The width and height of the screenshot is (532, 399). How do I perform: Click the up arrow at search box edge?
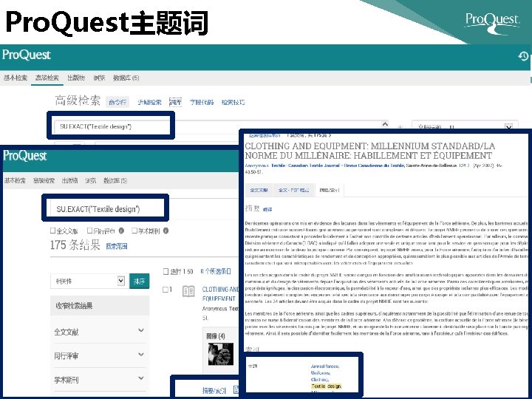[385, 124]
